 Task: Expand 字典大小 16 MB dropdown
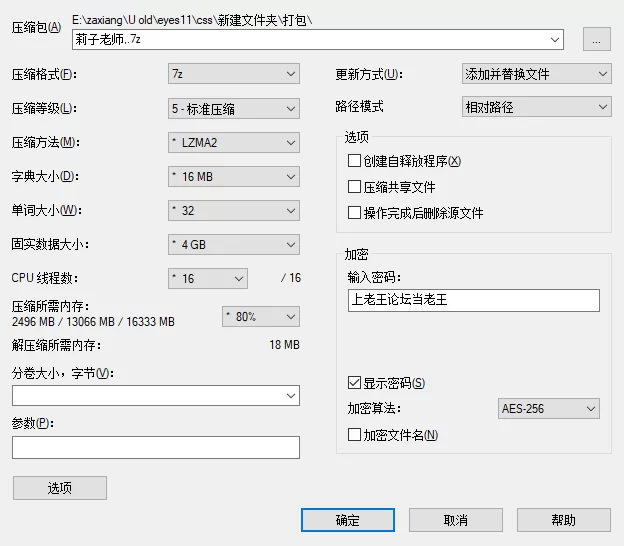tap(234, 176)
